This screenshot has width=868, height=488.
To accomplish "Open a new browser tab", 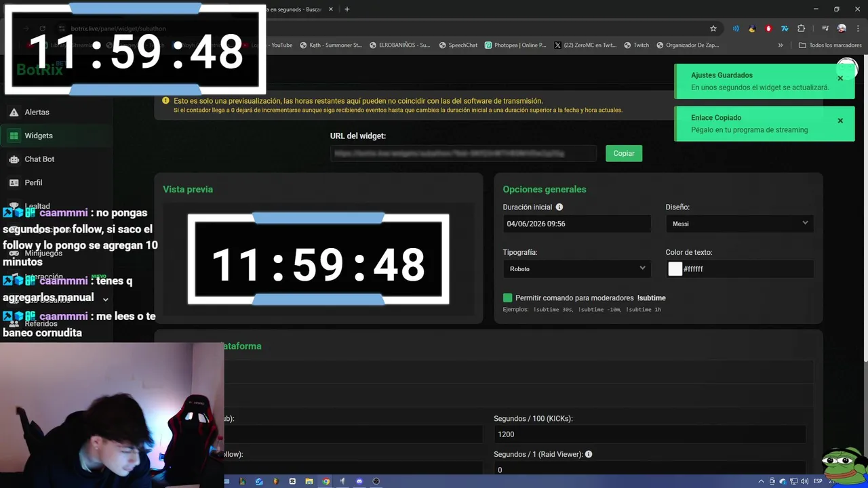I will click(x=347, y=9).
